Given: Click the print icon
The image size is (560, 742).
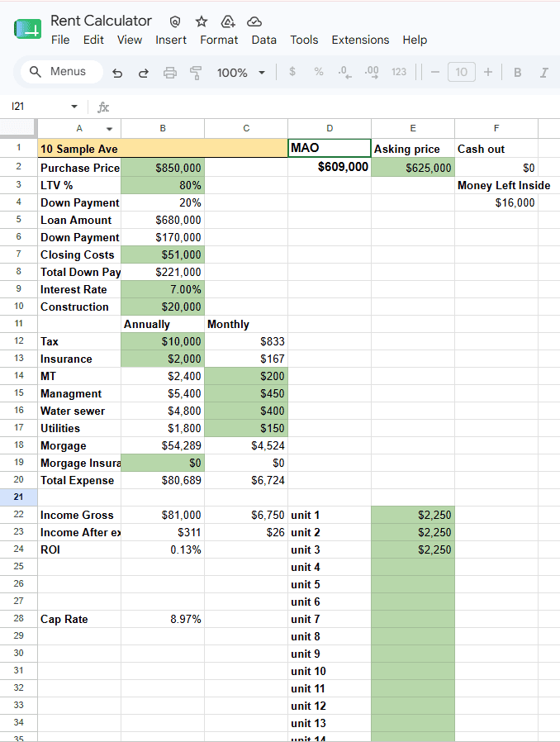Looking at the screenshot, I should click(170, 73).
